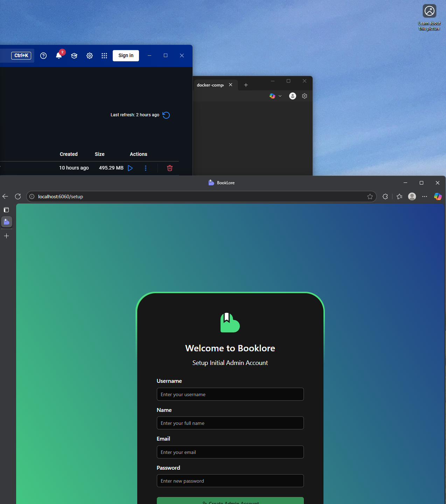
Task: Open tab actions menu in vertical tabs
Action: tap(6, 210)
